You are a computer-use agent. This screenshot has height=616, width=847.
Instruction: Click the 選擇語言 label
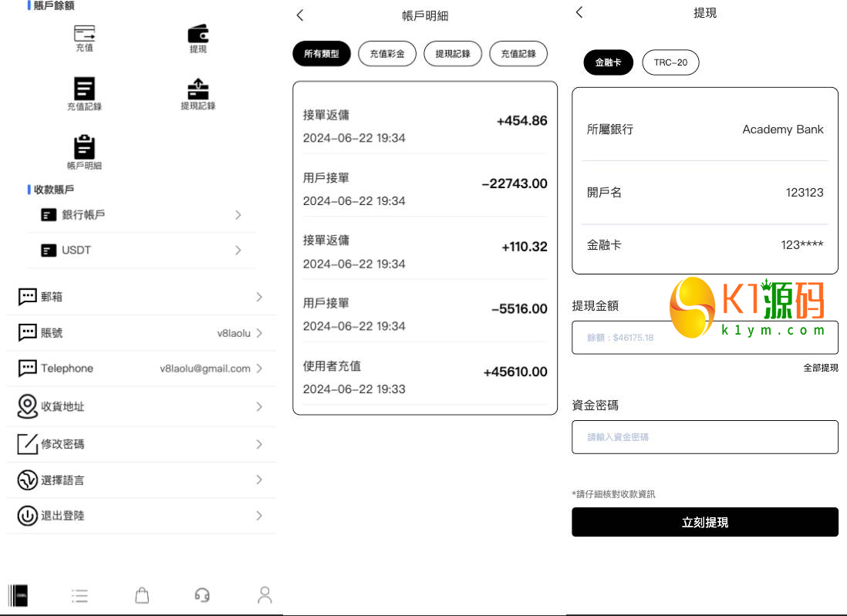[x=62, y=480]
